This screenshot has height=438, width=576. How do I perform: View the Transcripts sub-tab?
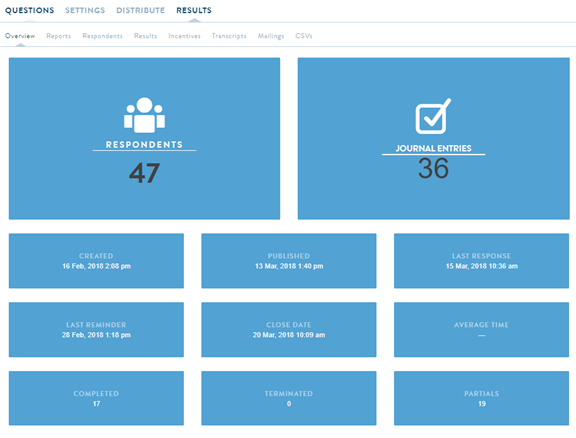[229, 36]
